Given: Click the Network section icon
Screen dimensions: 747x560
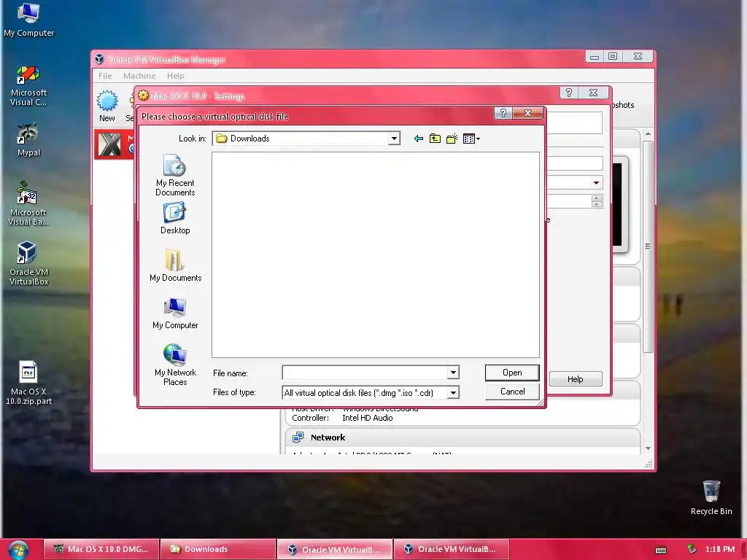Looking at the screenshot, I should 298,437.
